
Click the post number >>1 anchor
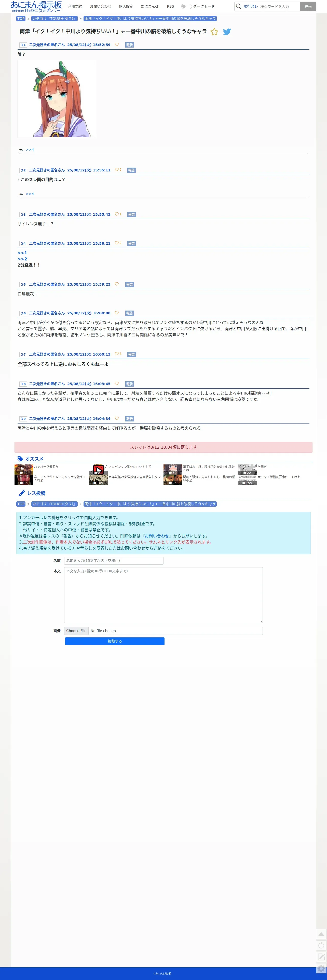tap(23, 45)
